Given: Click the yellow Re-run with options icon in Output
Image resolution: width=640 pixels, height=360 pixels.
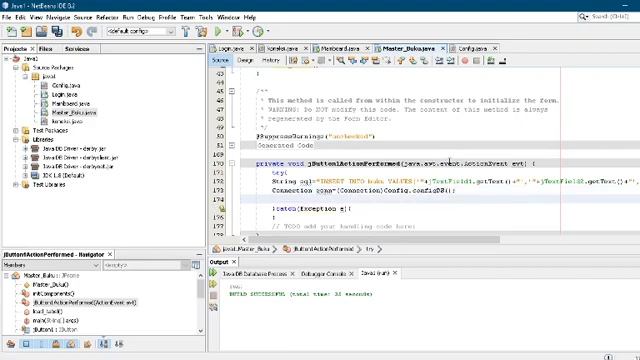Looking at the screenshot, I should click(213, 284).
